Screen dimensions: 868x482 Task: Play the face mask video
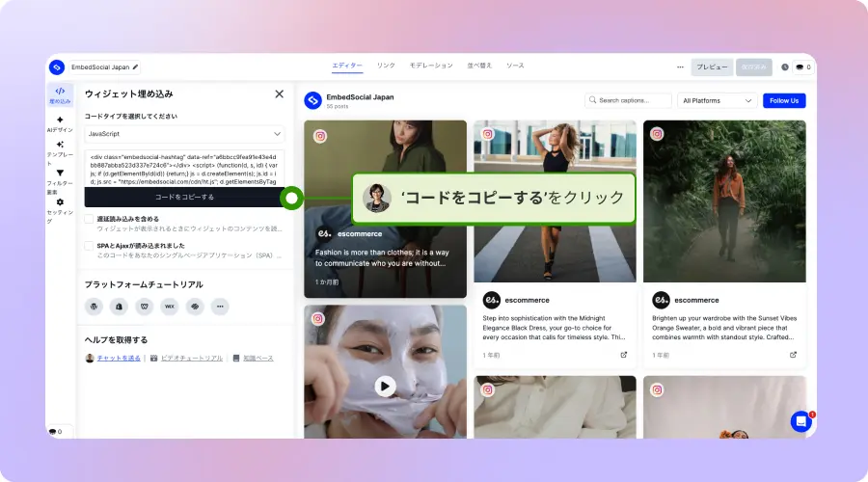385,386
